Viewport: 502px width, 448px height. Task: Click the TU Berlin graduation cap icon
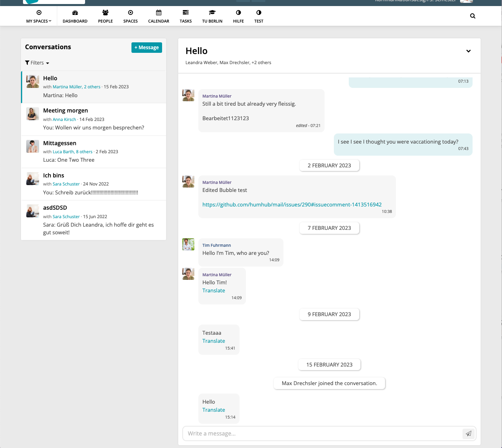click(x=212, y=13)
